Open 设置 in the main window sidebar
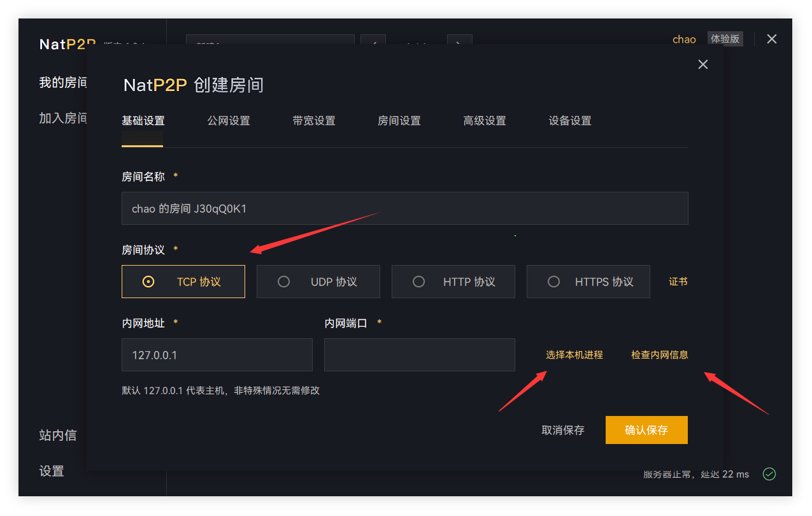 (x=52, y=471)
